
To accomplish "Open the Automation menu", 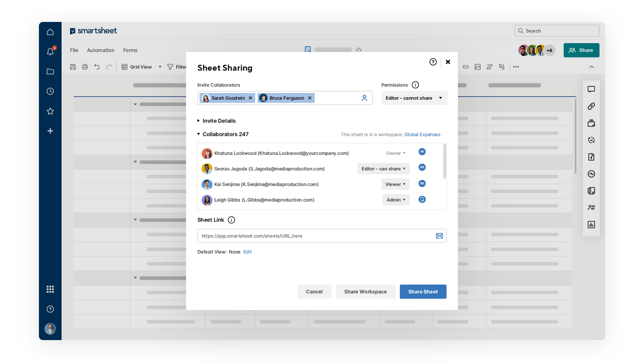I will [100, 50].
